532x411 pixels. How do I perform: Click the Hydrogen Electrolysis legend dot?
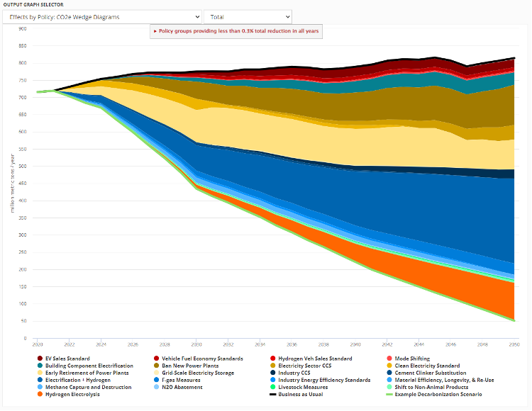coord(40,394)
